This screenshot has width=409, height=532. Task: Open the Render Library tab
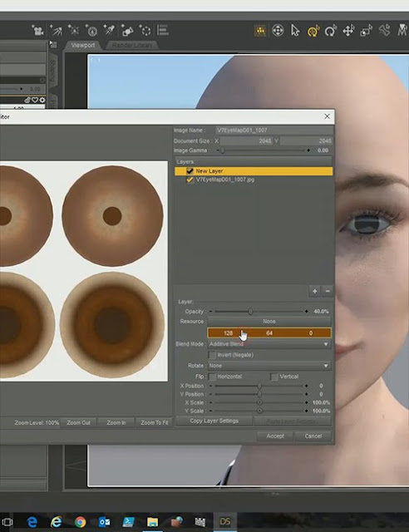[x=132, y=45]
